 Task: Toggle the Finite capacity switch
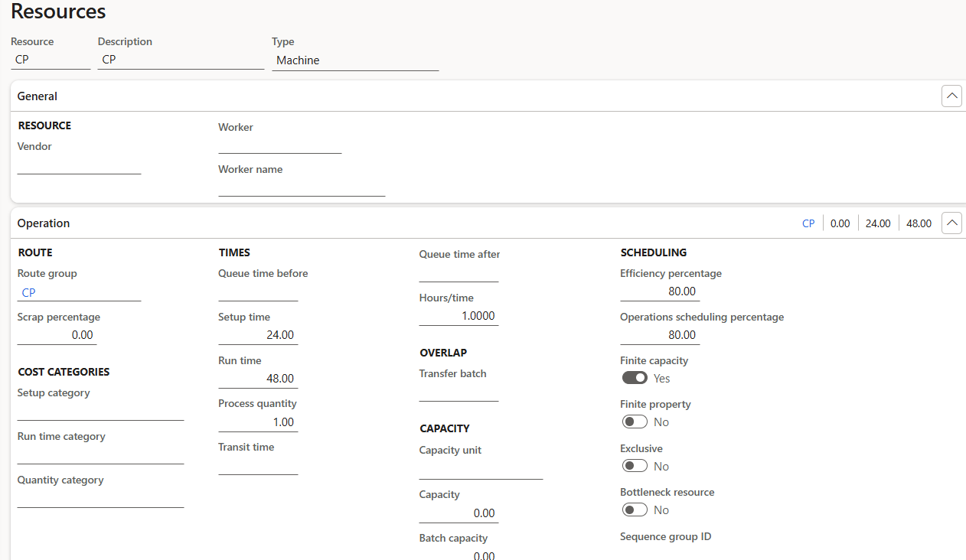click(635, 378)
